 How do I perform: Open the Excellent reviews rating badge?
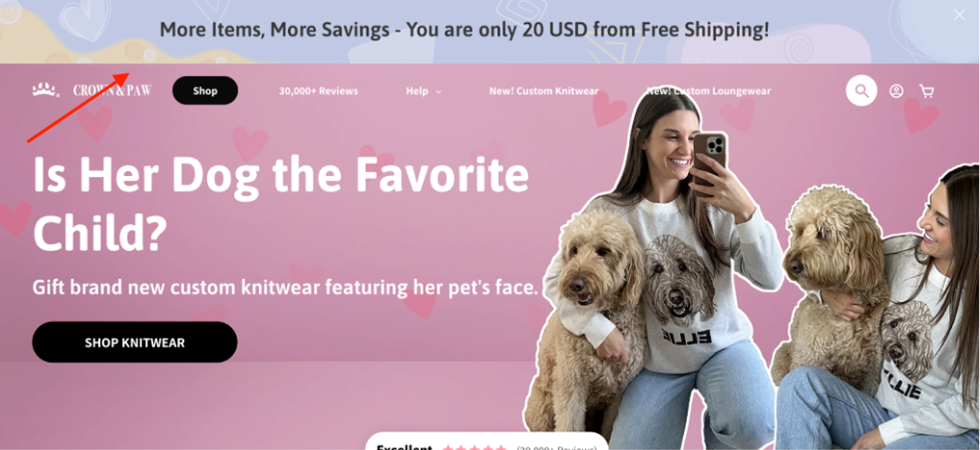[x=487, y=441]
